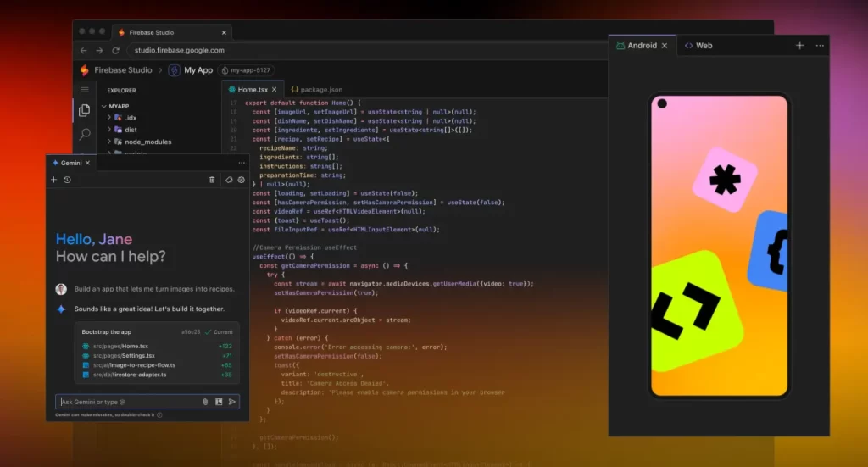Image resolution: width=868 pixels, height=467 pixels.
Task: Delete Gemini chat using trash icon
Action: 212,180
